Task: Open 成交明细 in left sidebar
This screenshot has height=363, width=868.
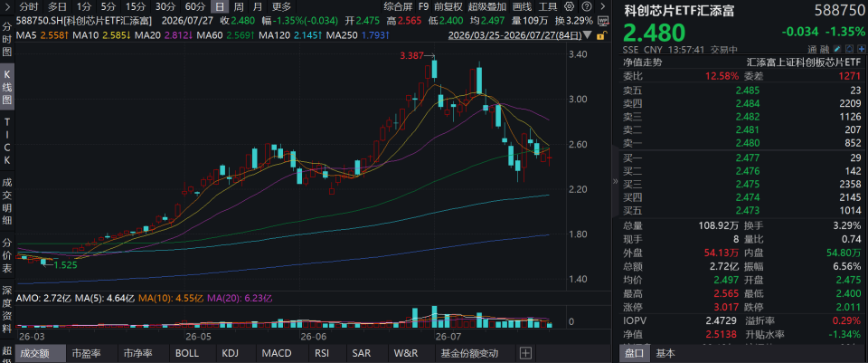Action: 6,201
